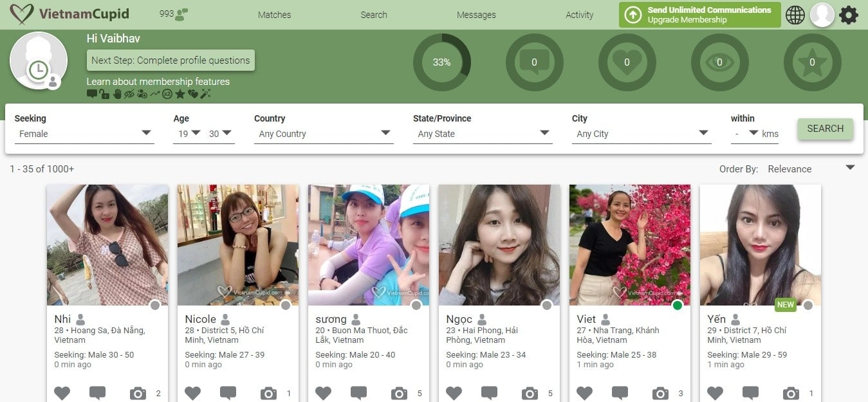The height and width of the screenshot is (402, 868).
Task: Open Yến's profile photo thumbnail
Action: pyautogui.click(x=761, y=245)
